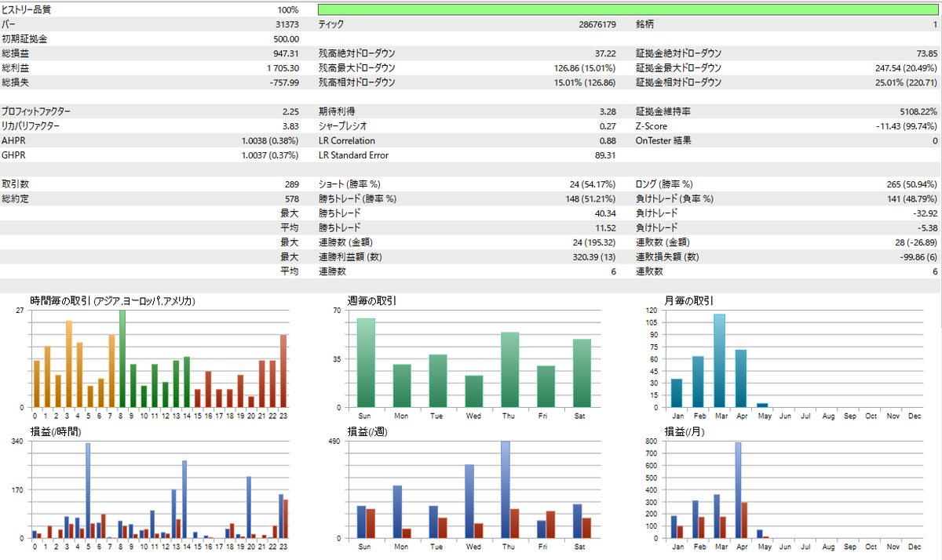Select the "OnTester 結果" label
The width and height of the screenshot is (942, 560).
[663, 140]
